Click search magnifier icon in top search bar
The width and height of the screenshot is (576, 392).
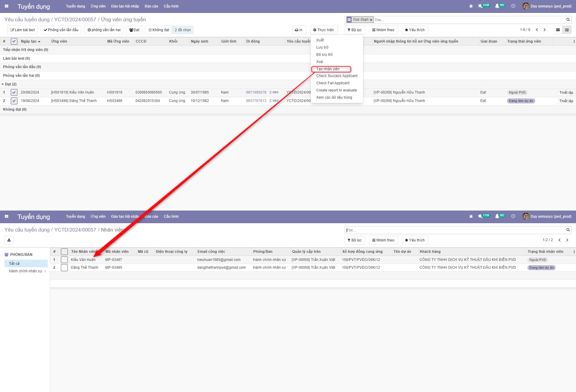click(x=568, y=20)
